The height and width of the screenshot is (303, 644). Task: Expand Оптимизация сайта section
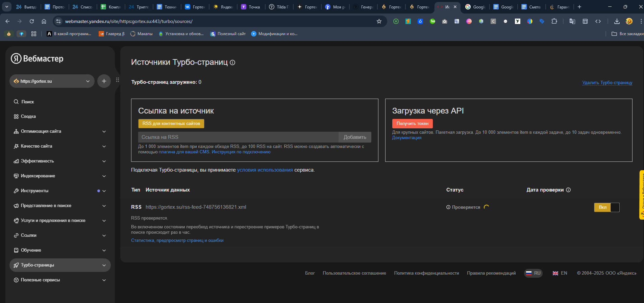(x=60, y=131)
